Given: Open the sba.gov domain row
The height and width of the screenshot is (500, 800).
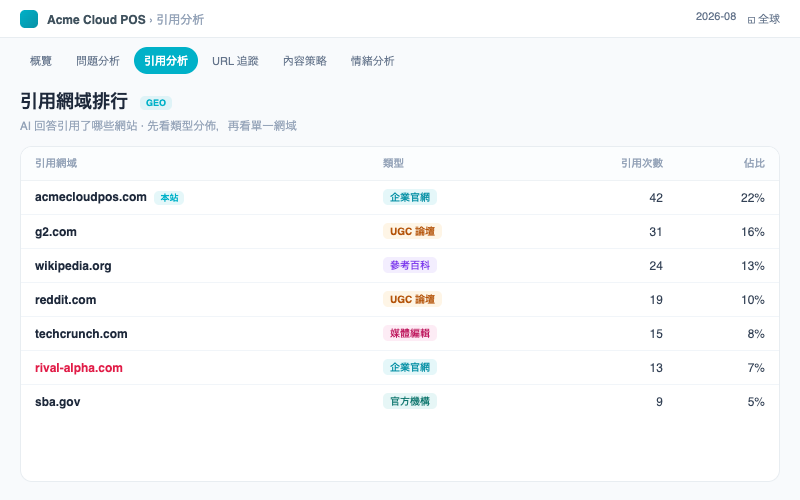Looking at the screenshot, I should [400, 402].
